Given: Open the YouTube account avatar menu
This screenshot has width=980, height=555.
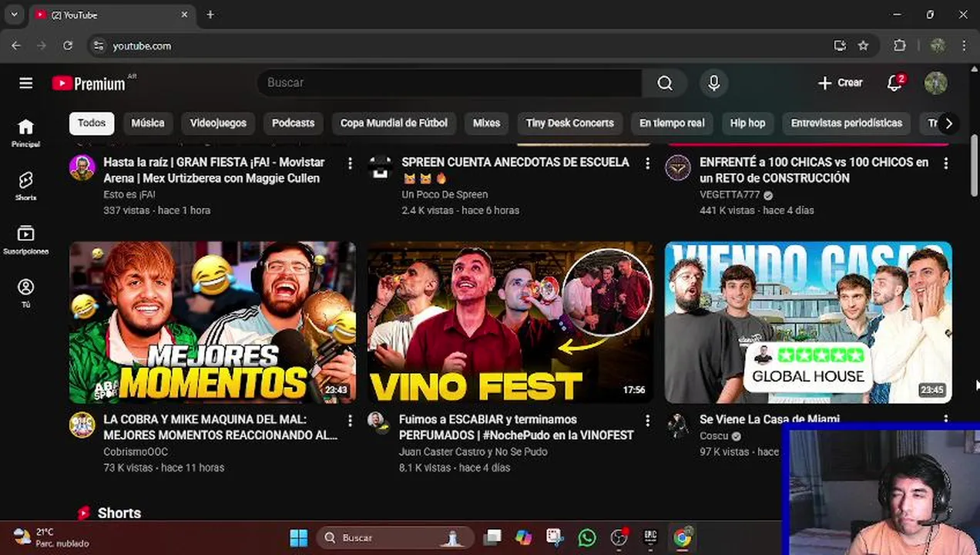Looking at the screenshot, I should pyautogui.click(x=936, y=83).
